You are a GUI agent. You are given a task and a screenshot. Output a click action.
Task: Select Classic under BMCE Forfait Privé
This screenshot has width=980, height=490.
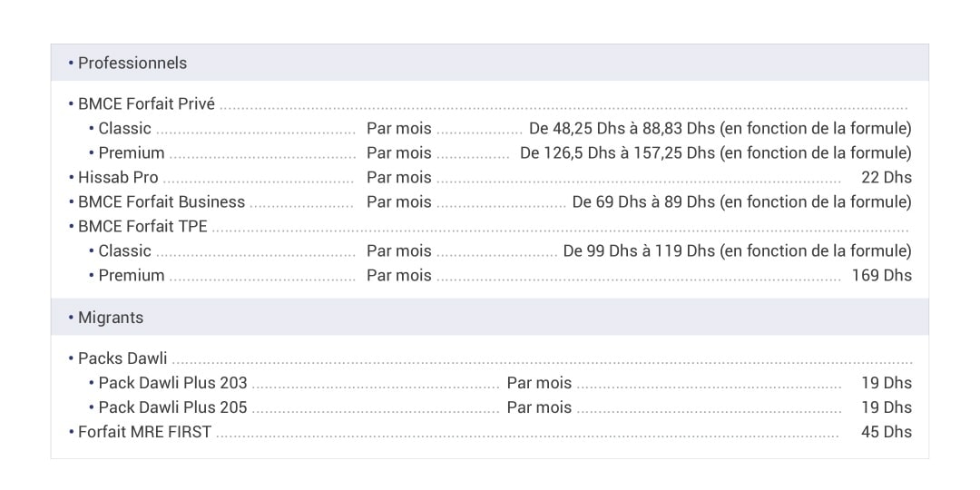pos(125,128)
